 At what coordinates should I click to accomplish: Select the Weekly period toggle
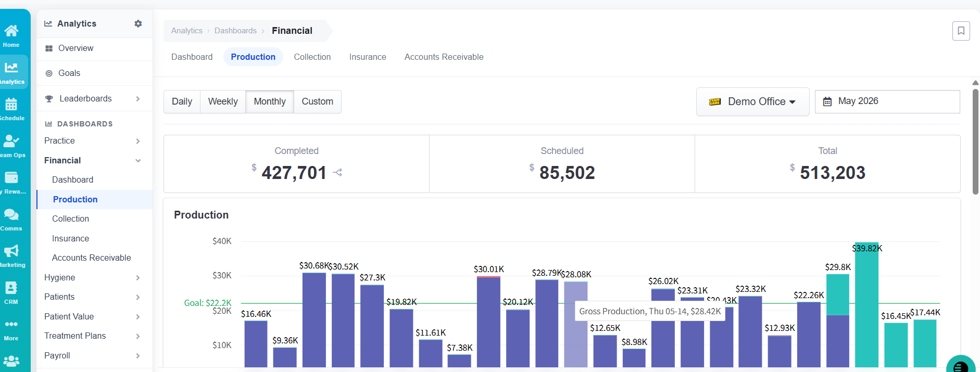pos(223,101)
